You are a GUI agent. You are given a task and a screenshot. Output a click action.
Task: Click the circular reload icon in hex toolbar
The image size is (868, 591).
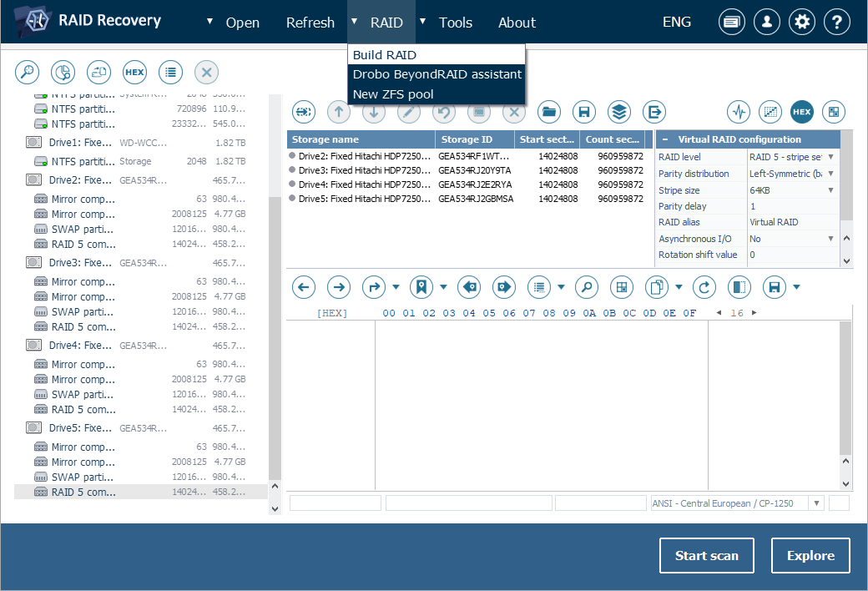pyautogui.click(x=705, y=288)
